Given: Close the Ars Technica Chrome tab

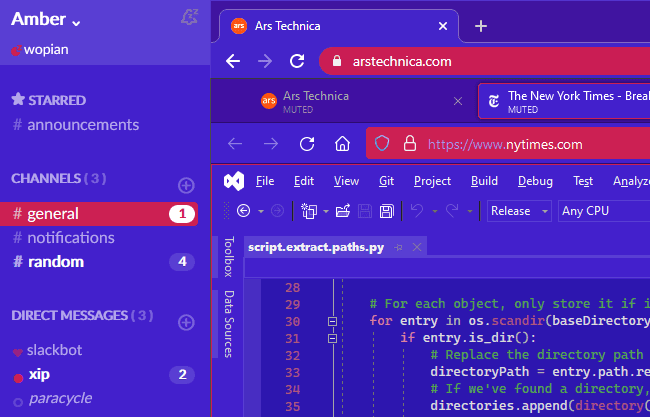Looking at the screenshot, I should (x=443, y=26).
